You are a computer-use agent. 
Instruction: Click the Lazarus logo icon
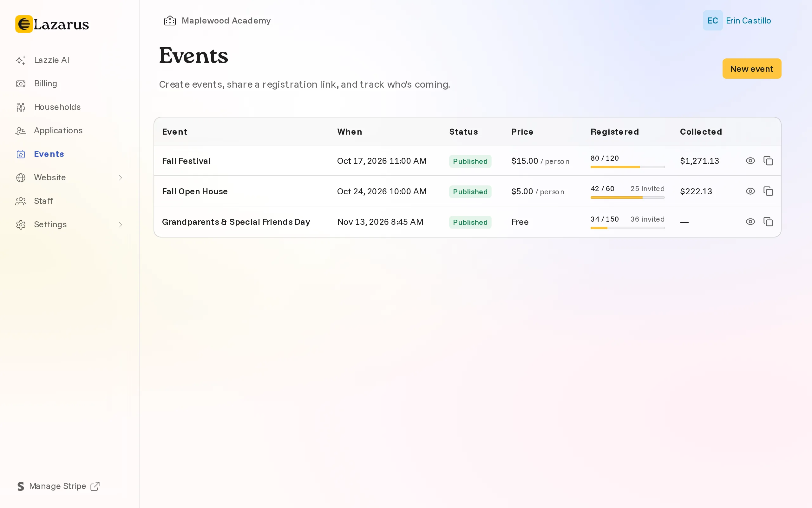click(x=24, y=24)
